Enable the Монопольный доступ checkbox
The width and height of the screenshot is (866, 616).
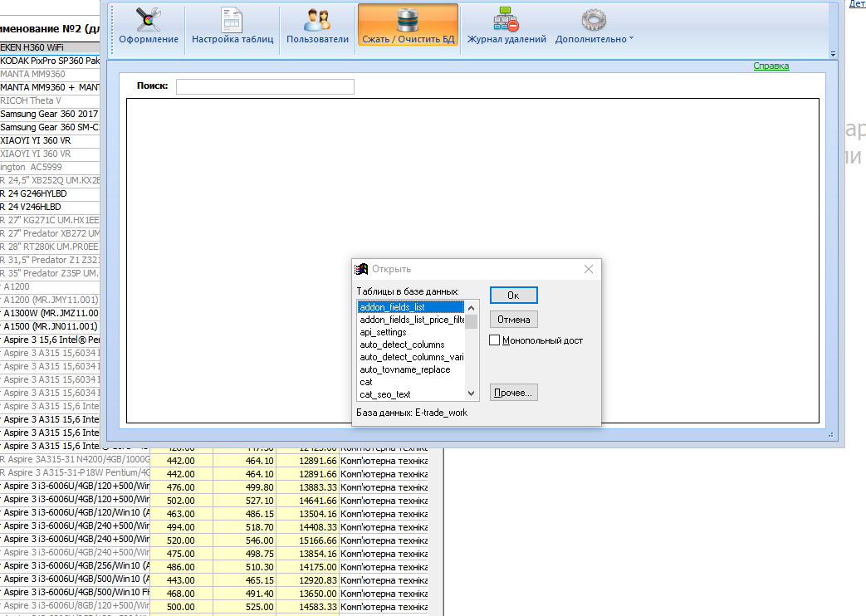(x=495, y=340)
